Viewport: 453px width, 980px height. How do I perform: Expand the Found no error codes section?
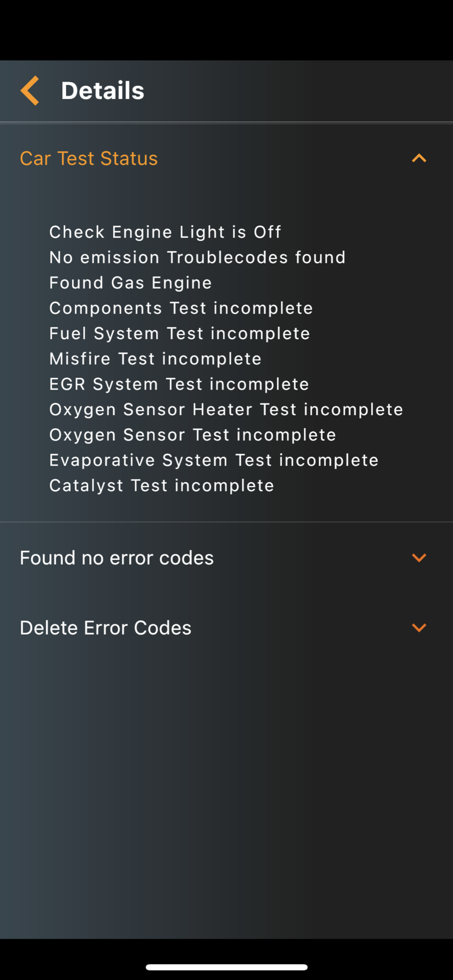coord(419,558)
